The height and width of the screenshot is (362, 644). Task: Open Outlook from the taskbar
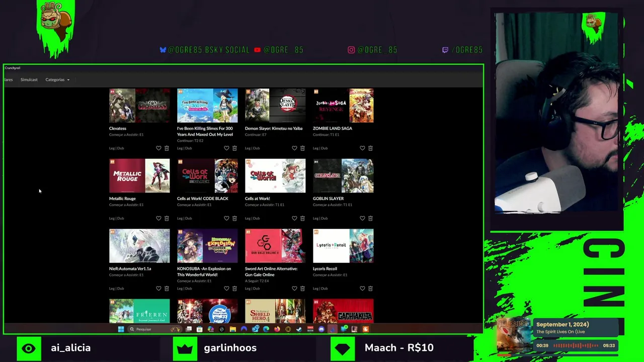tap(255, 329)
